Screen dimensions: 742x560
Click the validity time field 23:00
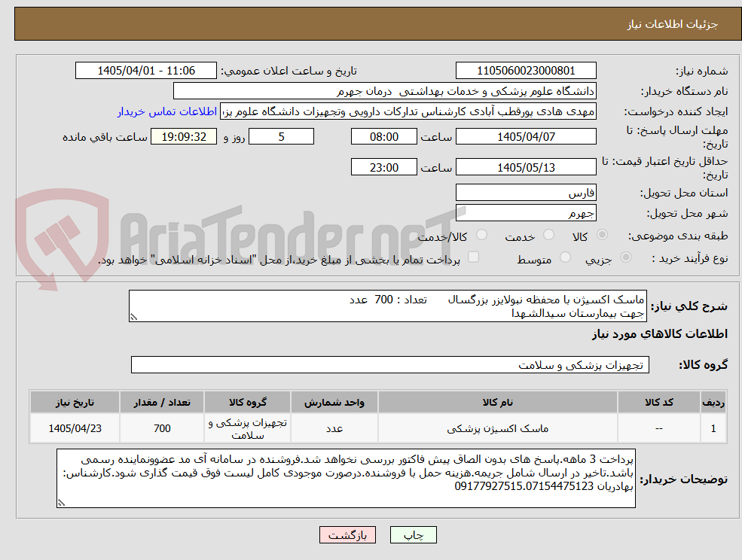(383, 167)
